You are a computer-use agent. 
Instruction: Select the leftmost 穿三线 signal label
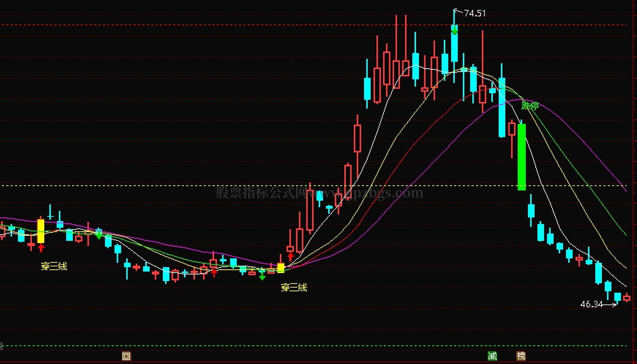tap(54, 266)
